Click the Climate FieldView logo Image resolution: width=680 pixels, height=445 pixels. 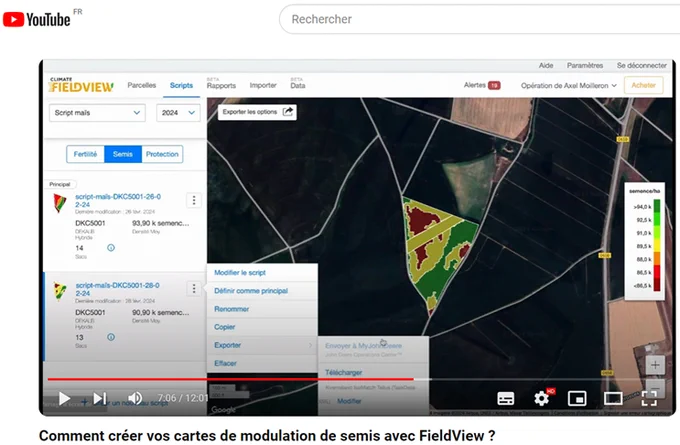pos(81,85)
